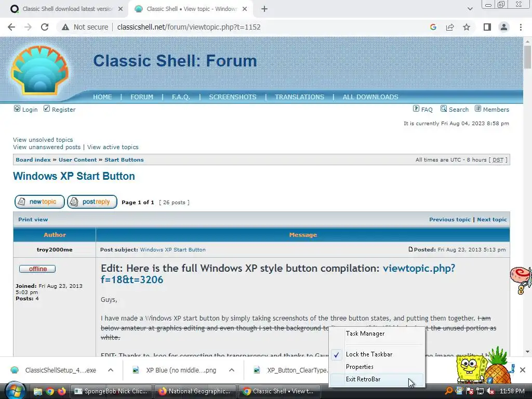This screenshot has width=532, height=399.
Task: Launch Firefox from the quick launch bar
Action: pos(62,391)
